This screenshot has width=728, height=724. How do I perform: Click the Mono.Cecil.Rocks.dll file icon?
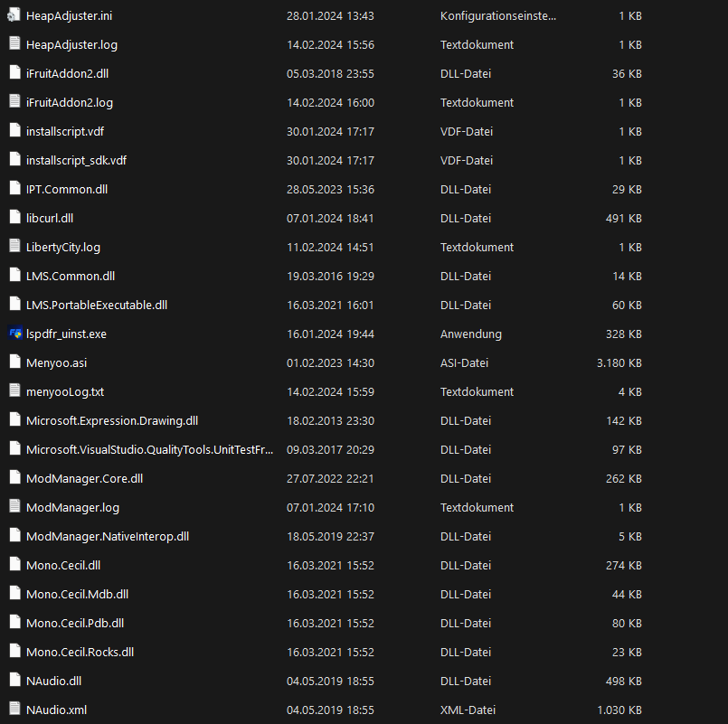[14, 651]
